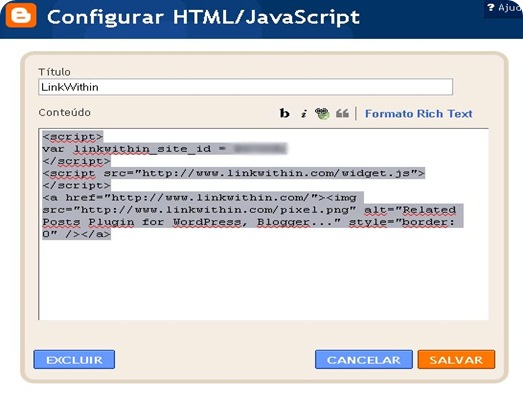Toggle bold formatting with the b icon
The height and width of the screenshot is (404, 523).
284,113
